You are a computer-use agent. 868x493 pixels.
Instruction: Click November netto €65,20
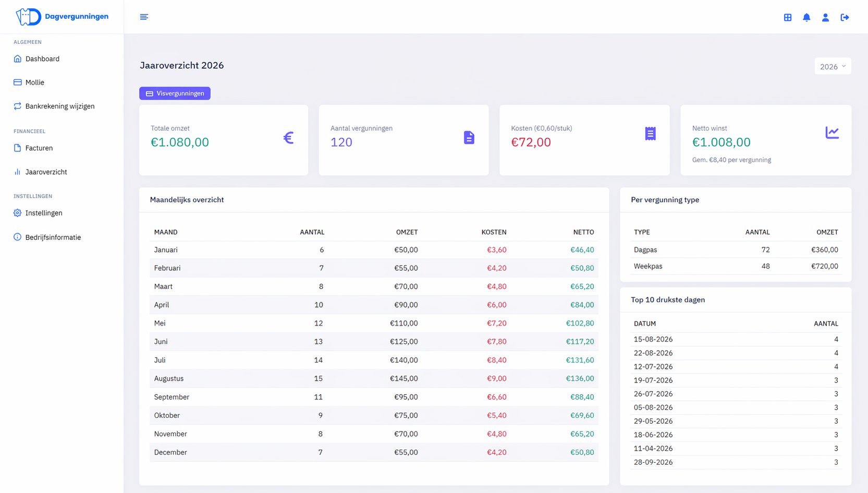point(582,434)
